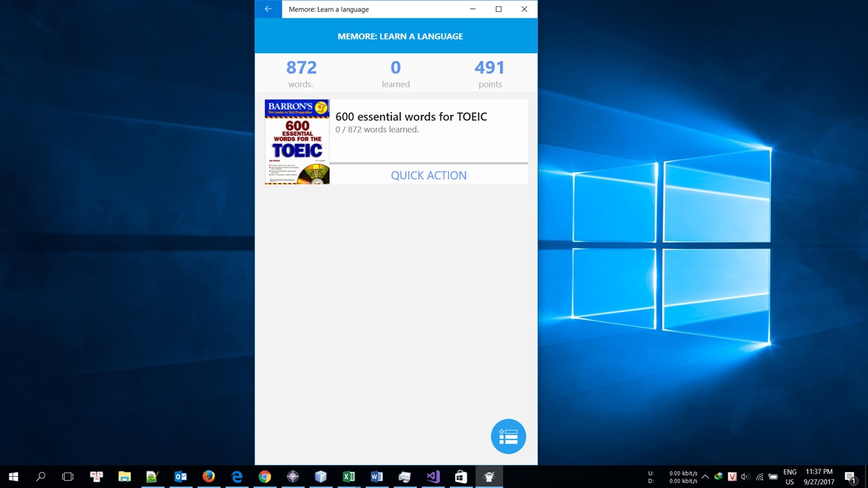Click QUICK ACTION on the TOEIC course

tap(428, 175)
